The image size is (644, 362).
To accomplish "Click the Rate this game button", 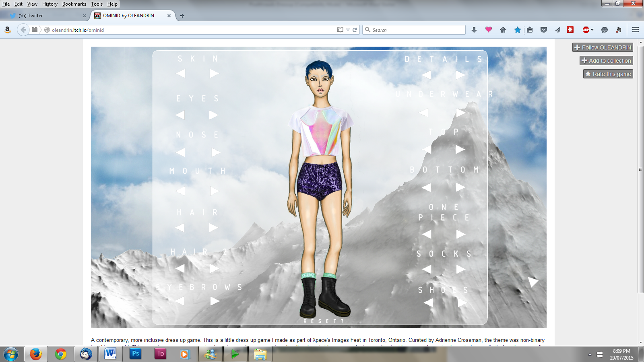I will click(608, 74).
